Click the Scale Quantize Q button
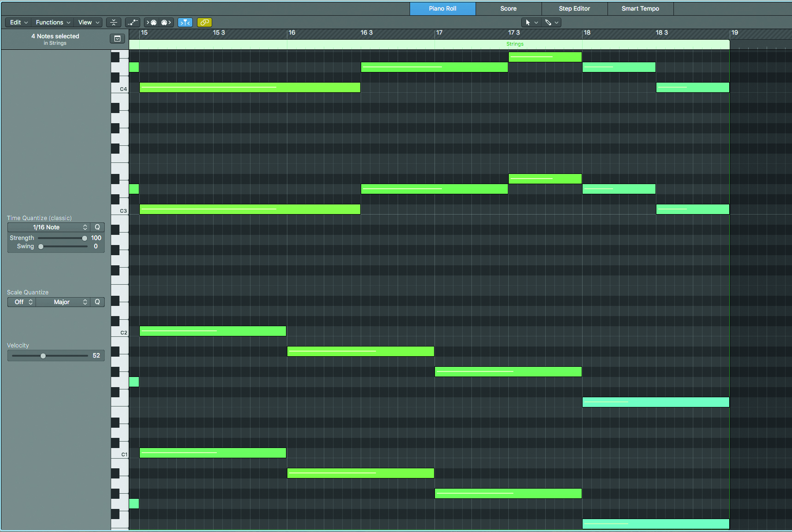The height and width of the screenshot is (532, 792). pyautogui.click(x=97, y=302)
